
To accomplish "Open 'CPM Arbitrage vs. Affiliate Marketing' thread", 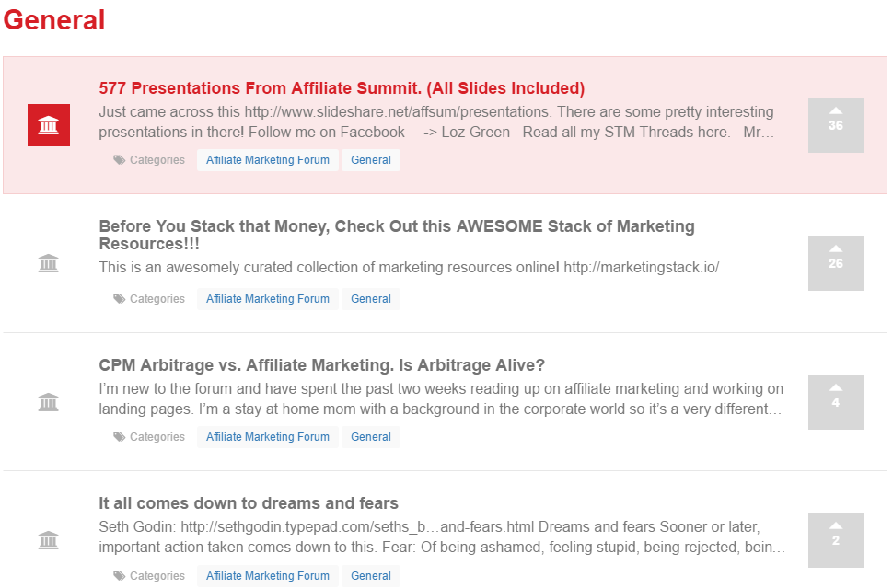I will click(322, 365).
